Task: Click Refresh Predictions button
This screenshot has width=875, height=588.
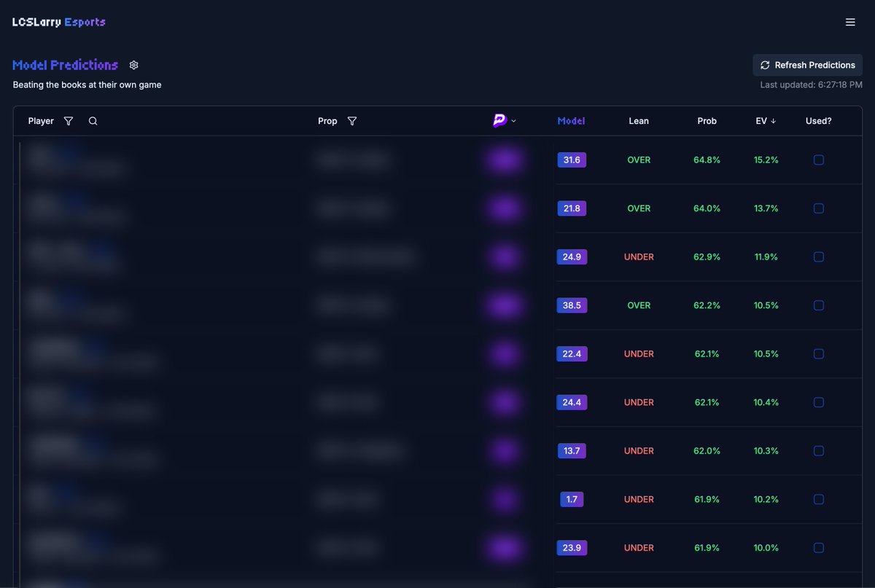Action: (807, 65)
